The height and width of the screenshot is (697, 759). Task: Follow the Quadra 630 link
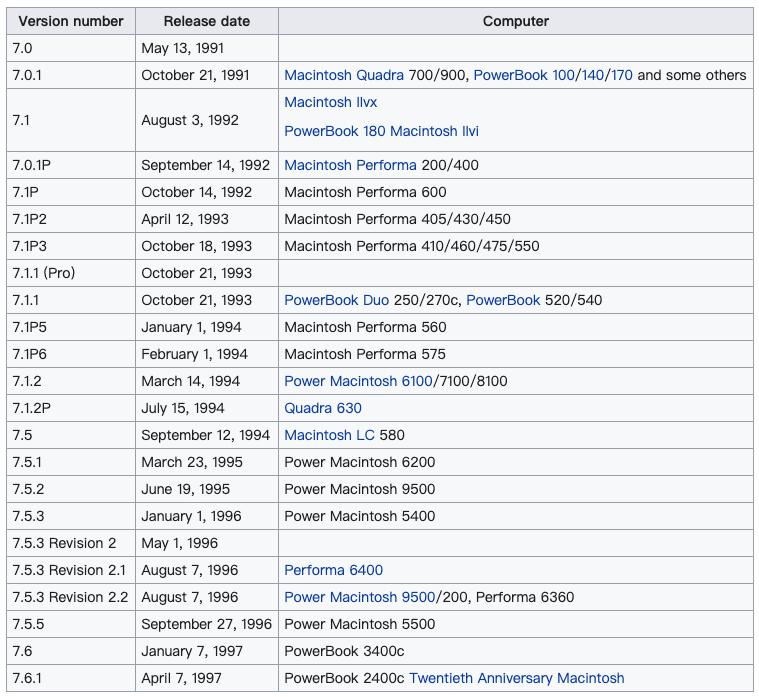pos(323,408)
